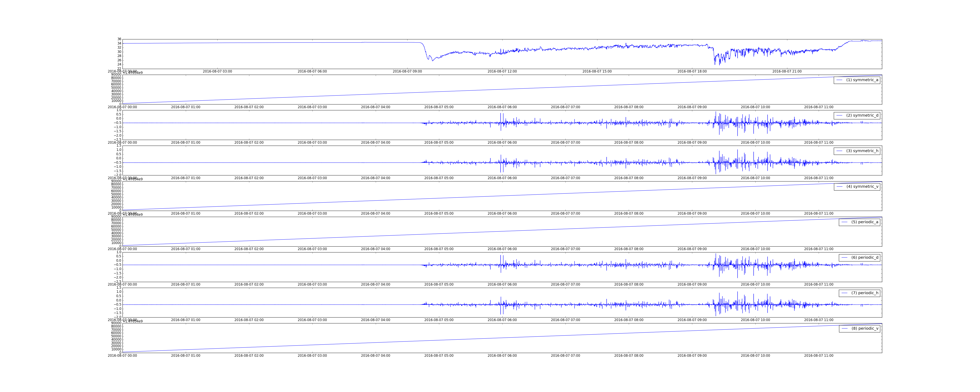
Task: Click the 2016-08-07 02:00 tick under periodic_d plot
Action: tap(249, 285)
